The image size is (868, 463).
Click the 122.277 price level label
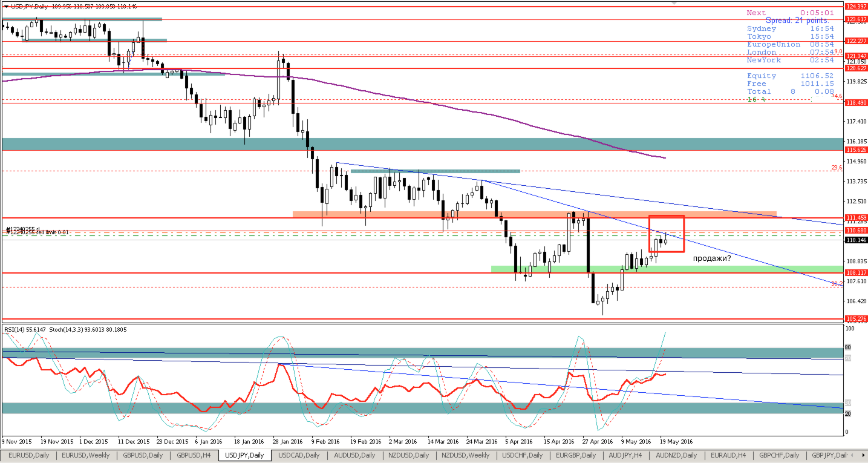pos(855,41)
